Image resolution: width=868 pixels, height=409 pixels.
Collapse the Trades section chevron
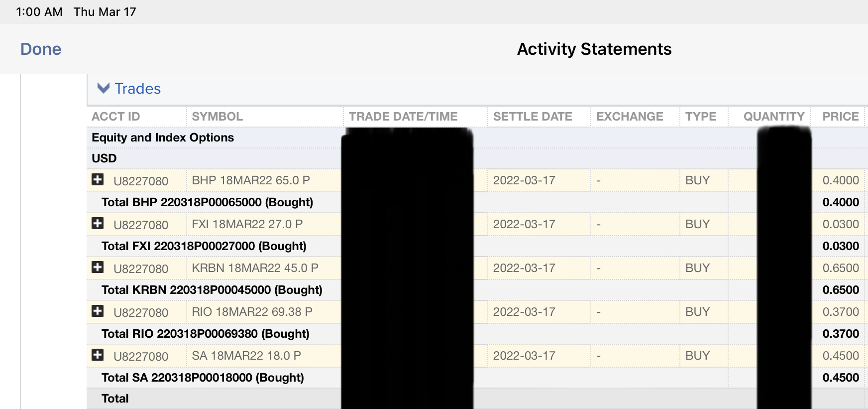coord(104,88)
